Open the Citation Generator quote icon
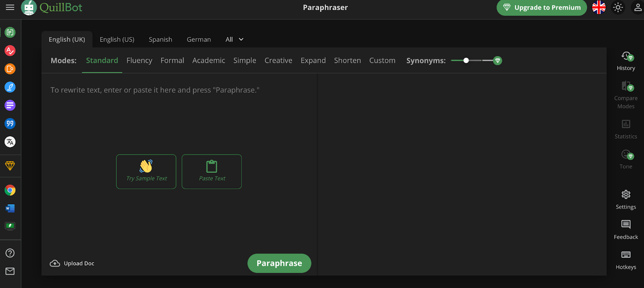The height and width of the screenshot is (288, 644). (x=10, y=124)
